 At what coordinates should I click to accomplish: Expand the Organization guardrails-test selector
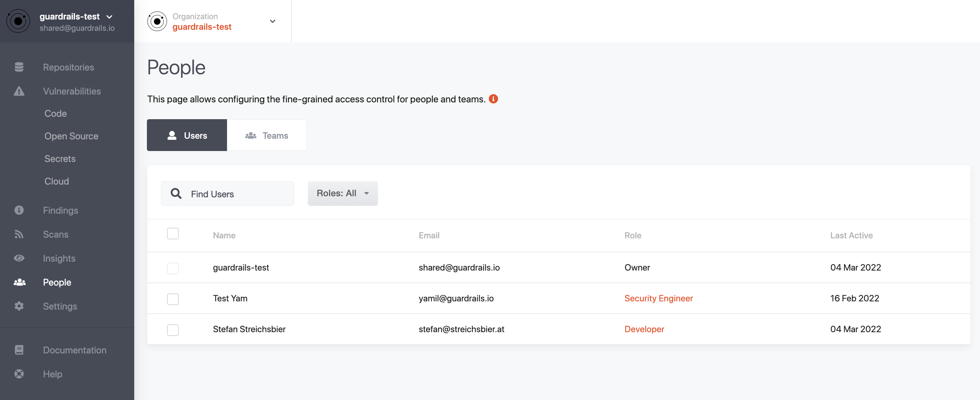click(272, 21)
